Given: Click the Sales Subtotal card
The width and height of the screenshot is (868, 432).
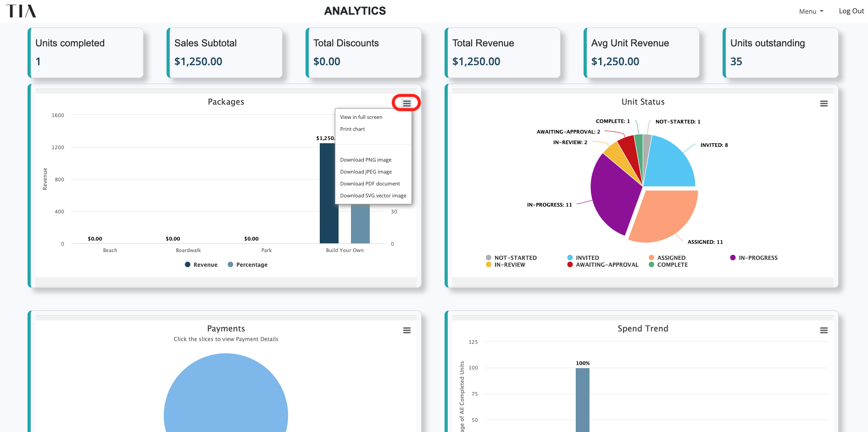Looking at the screenshot, I should [x=225, y=53].
